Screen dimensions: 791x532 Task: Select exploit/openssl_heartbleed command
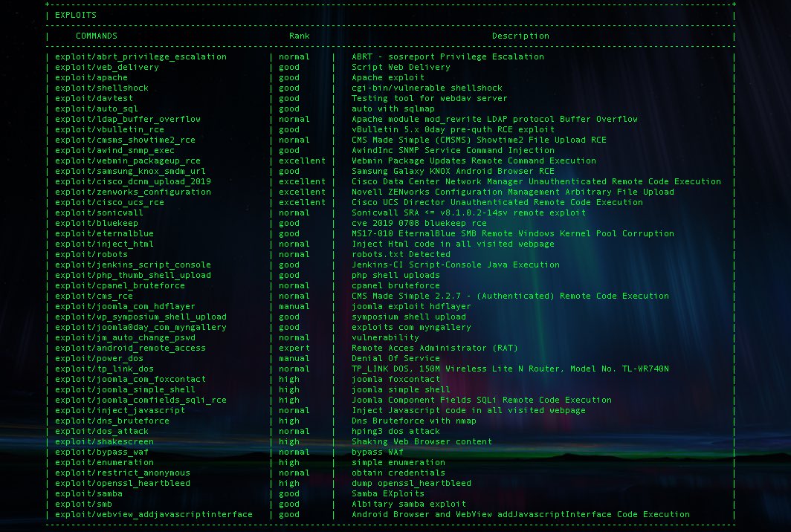click(123, 483)
